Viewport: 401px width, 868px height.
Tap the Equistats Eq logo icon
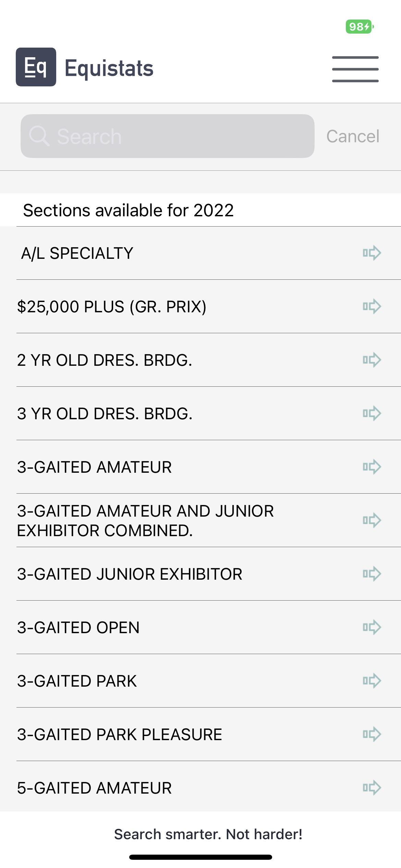pos(36,67)
